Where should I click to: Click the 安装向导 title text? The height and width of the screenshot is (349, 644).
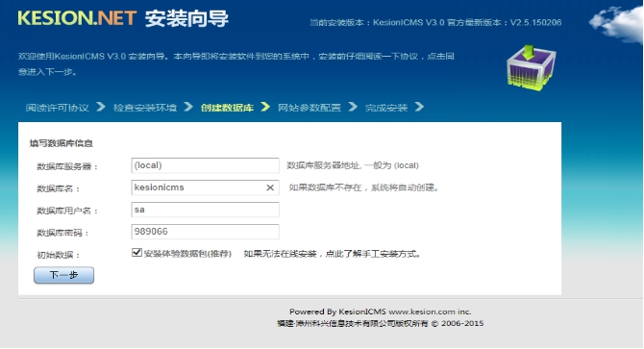coord(186,18)
